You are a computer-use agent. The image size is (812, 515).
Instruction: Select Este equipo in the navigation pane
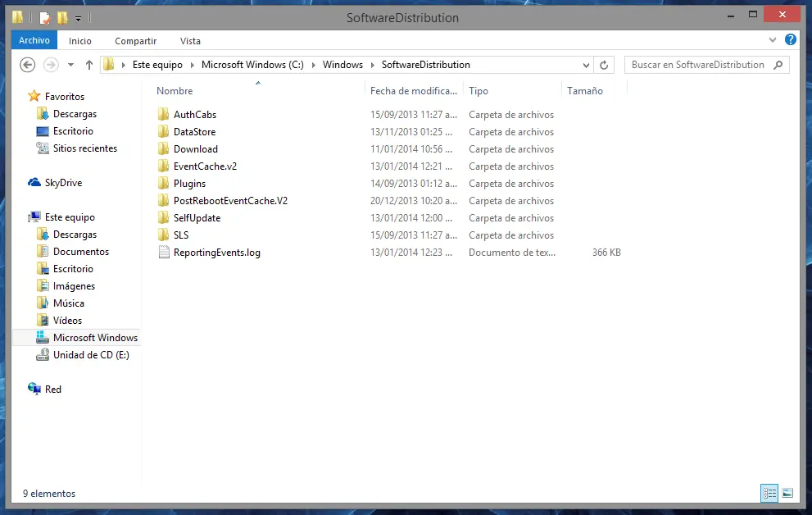click(x=70, y=217)
